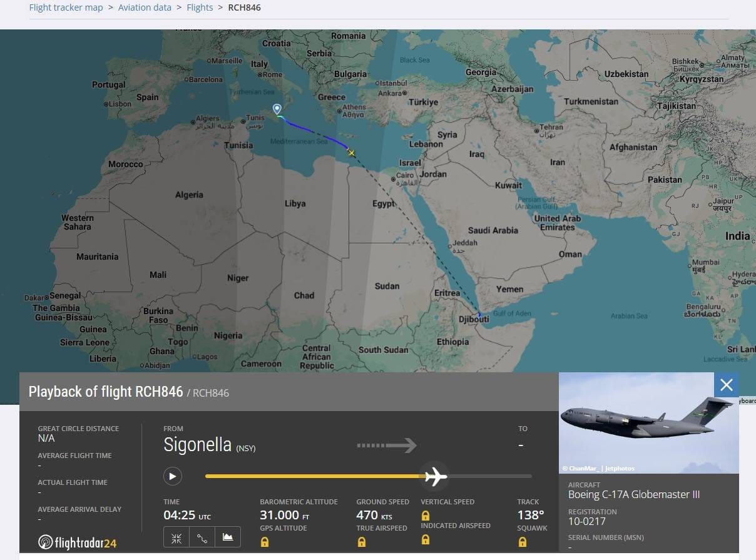
Task: Toggle the flight route path icon
Action: pyautogui.click(x=202, y=537)
